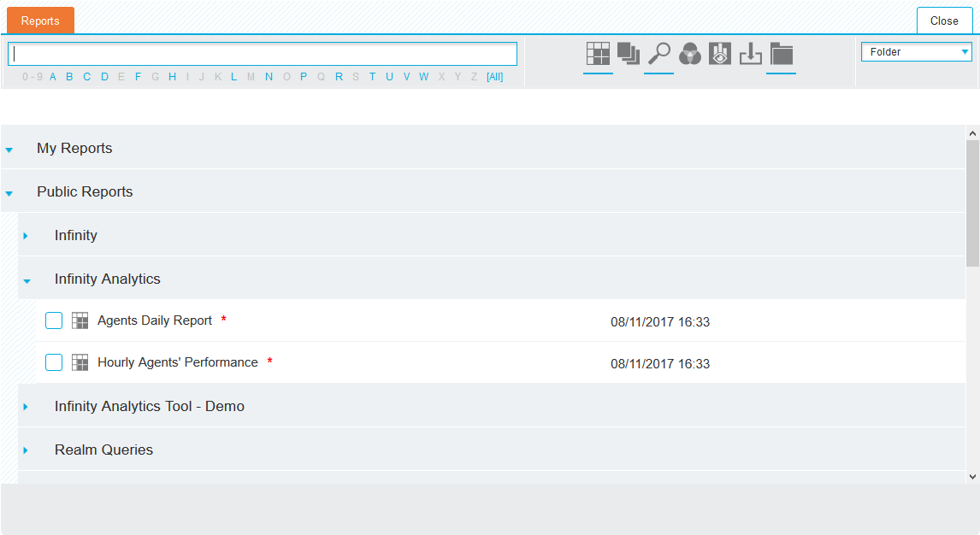980x535 pixels.
Task: Switch to the Reports tab
Action: (x=41, y=21)
